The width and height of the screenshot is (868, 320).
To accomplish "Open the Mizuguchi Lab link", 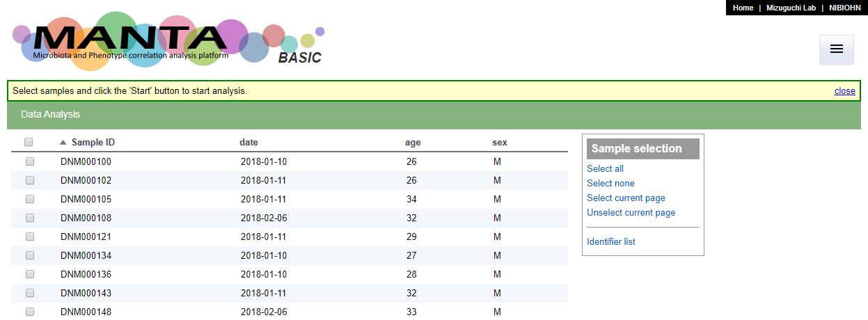I will tap(791, 8).
